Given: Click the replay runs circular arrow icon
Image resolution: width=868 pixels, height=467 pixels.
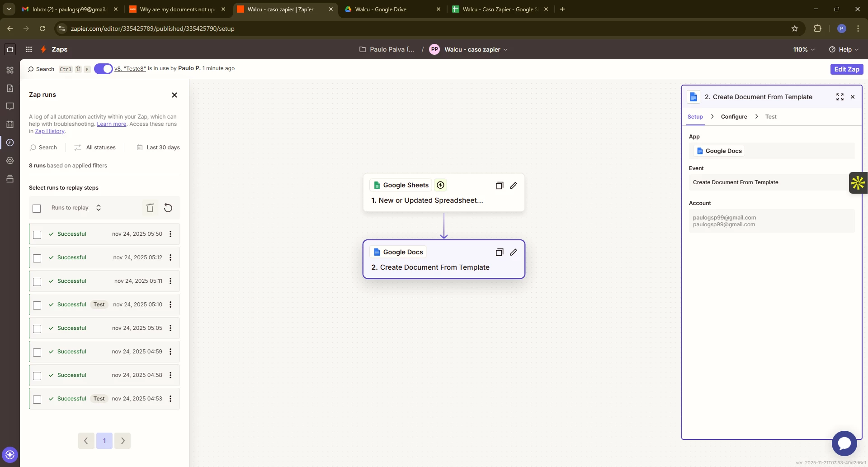Looking at the screenshot, I should coord(168,208).
